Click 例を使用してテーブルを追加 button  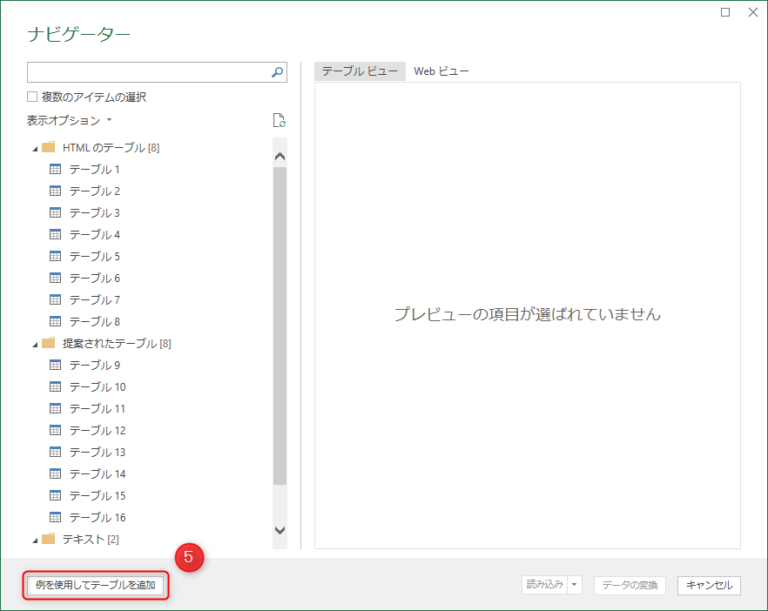pyautogui.click(x=95, y=585)
